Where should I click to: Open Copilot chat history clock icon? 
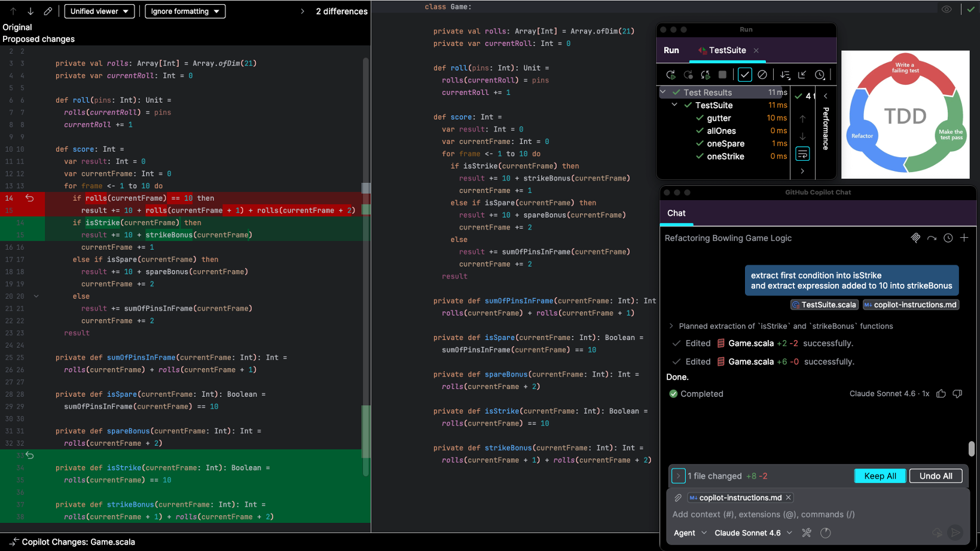[x=948, y=238]
